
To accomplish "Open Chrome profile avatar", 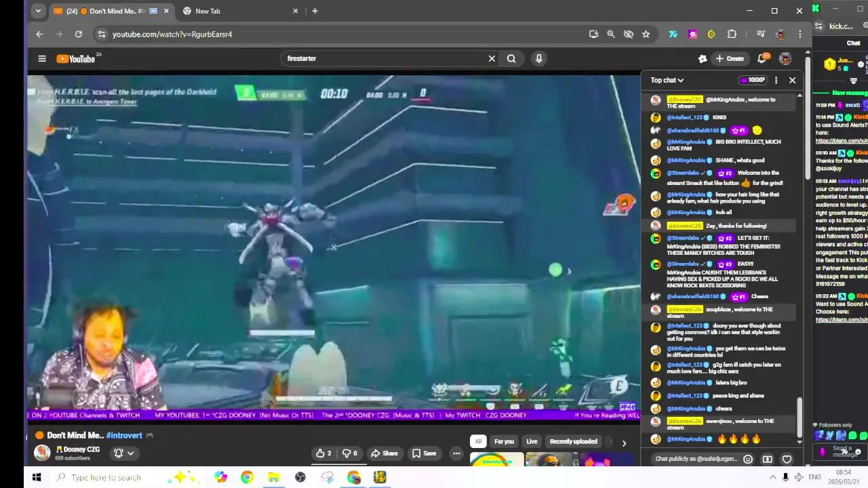I will pos(780,34).
